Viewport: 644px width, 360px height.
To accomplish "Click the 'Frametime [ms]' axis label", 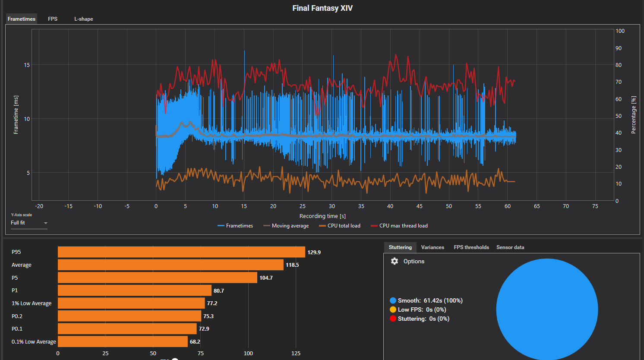I will pos(16,115).
